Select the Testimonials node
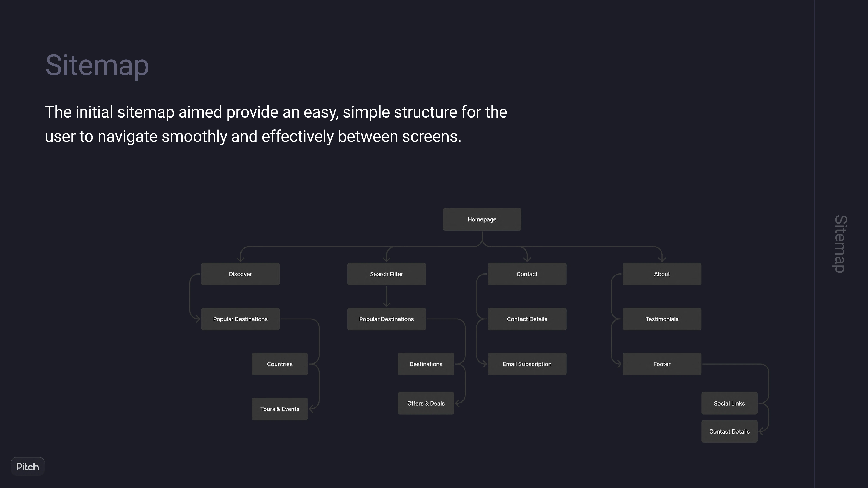Viewport: 868px width, 488px height. [x=662, y=319]
